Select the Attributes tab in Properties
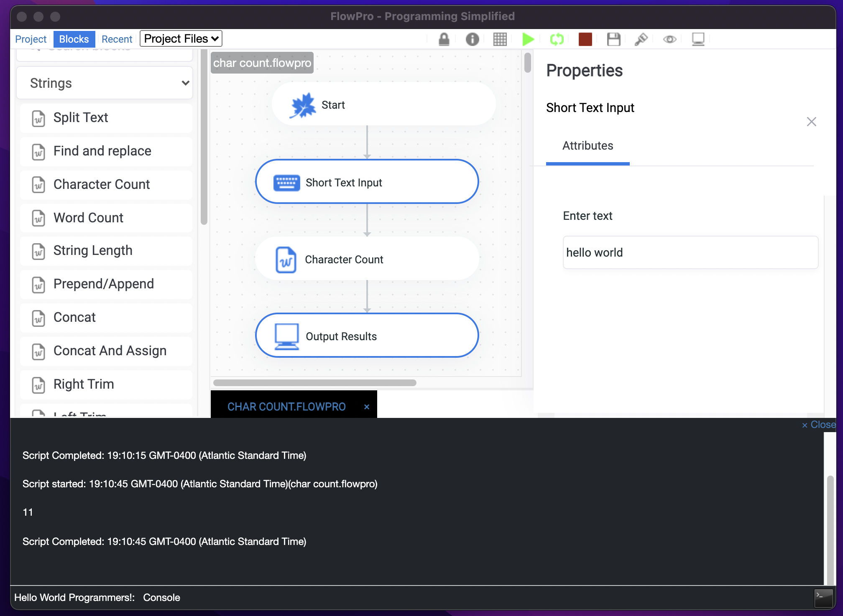 coord(588,146)
